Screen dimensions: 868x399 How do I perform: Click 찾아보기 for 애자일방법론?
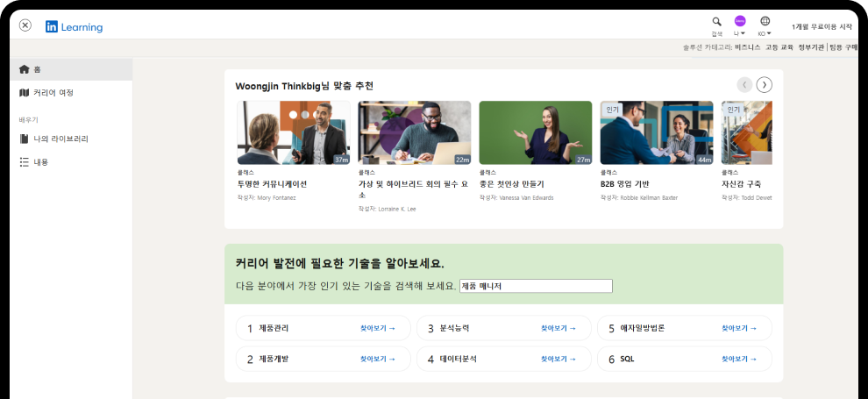(x=739, y=328)
